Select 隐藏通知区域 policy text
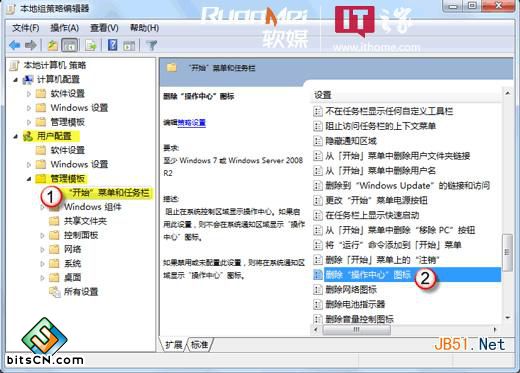This screenshot has width=520, height=373. pyautogui.click(x=351, y=141)
